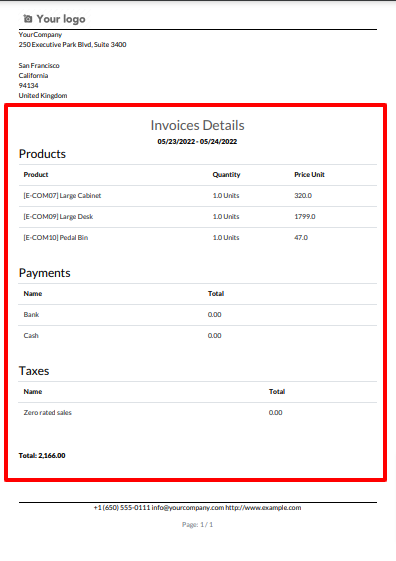Click the Total: 2,166.00 amount

click(42, 455)
